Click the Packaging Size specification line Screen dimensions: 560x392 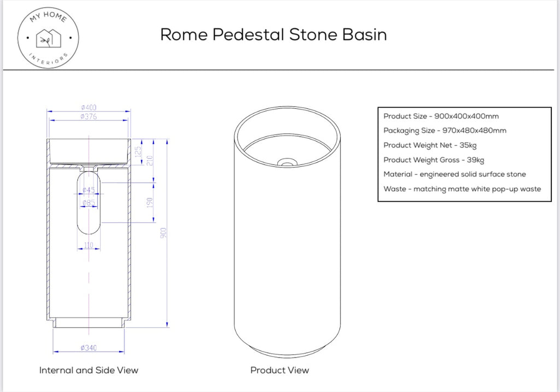pos(445,131)
